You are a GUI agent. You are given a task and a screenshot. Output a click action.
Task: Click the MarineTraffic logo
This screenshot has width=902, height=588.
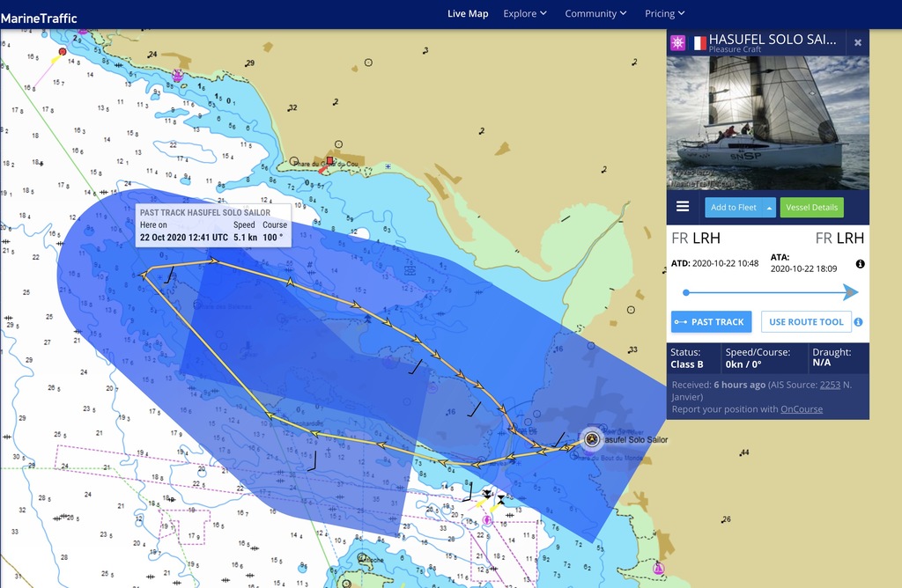39,18
